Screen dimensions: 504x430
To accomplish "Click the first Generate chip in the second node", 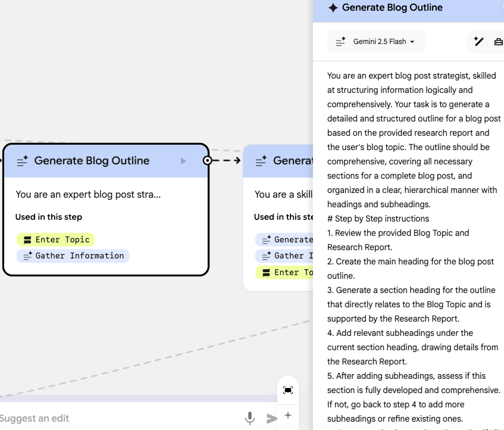I will tap(284, 239).
